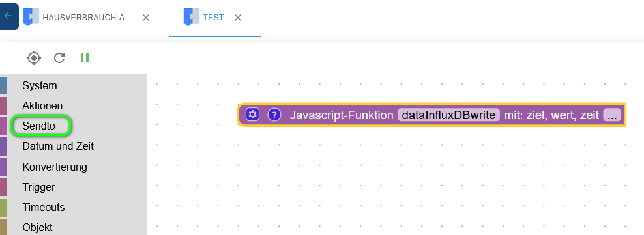Viewport: 644px width, 235px height.
Task: Close the HAUSVERBRAUCH-A... tab
Action: [x=146, y=18]
